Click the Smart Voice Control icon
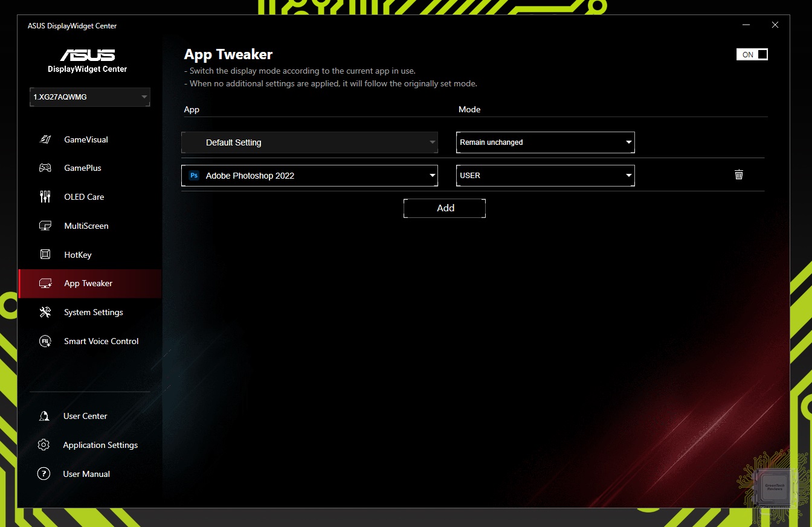The image size is (812, 527). [x=45, y=341]
